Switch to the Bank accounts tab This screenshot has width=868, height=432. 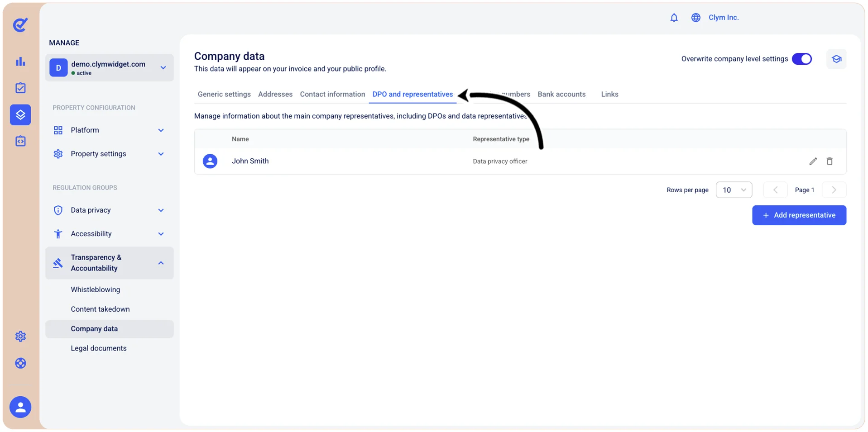pyautogui.click(x=561, y=95)
